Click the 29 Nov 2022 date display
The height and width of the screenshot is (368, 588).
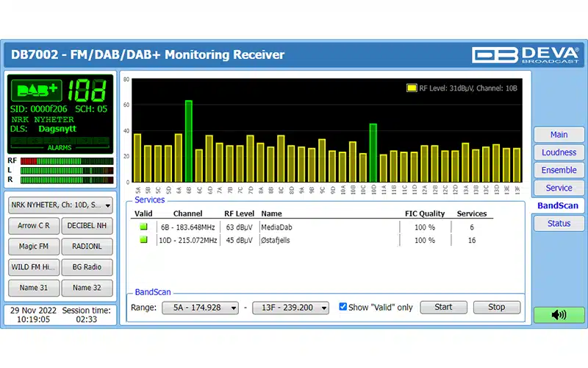[33, 311]
